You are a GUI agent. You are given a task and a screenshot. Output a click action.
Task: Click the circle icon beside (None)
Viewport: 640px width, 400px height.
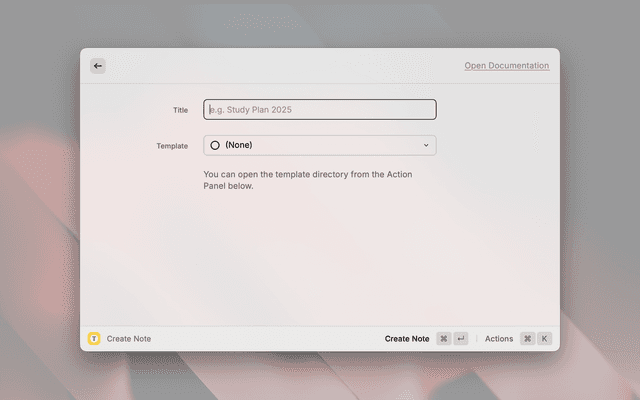coord(215,146)
